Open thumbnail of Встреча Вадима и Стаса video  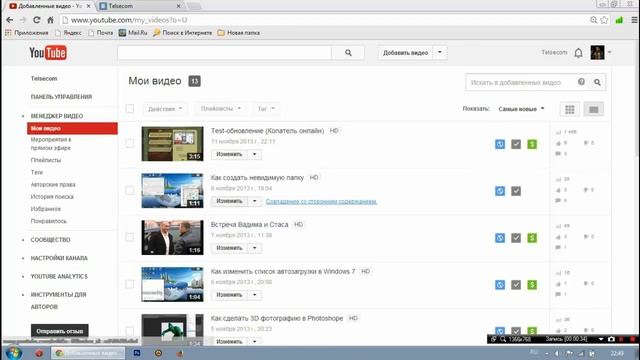(x=172, y=238)
